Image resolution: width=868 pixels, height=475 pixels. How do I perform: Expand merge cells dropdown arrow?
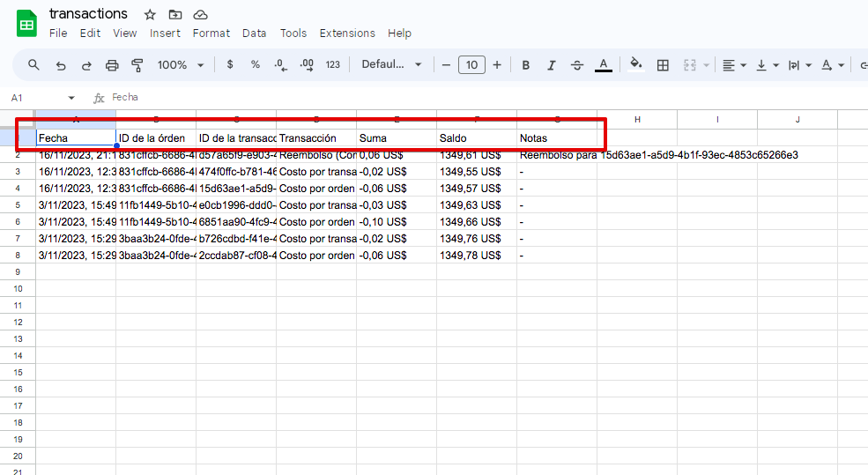pyautogui.click(x=707, y=65)
